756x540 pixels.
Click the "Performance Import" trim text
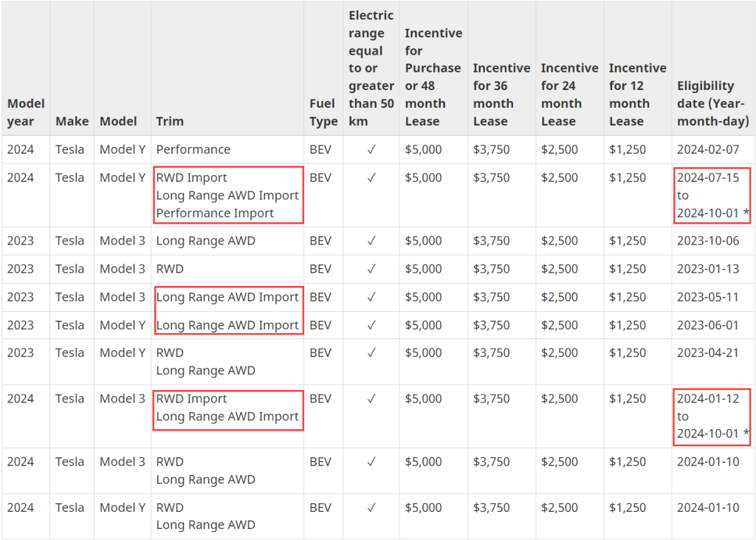click(x=215, y=213)
